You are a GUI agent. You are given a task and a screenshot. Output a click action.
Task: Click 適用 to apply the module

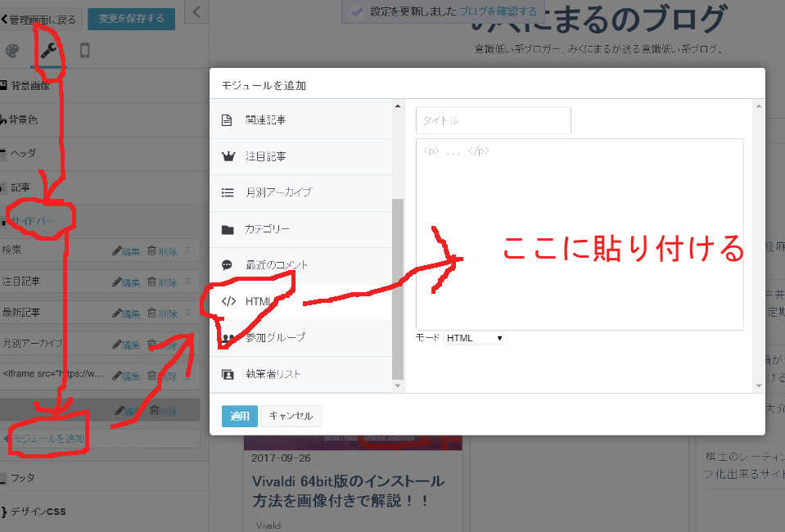[x=239, y=416]
